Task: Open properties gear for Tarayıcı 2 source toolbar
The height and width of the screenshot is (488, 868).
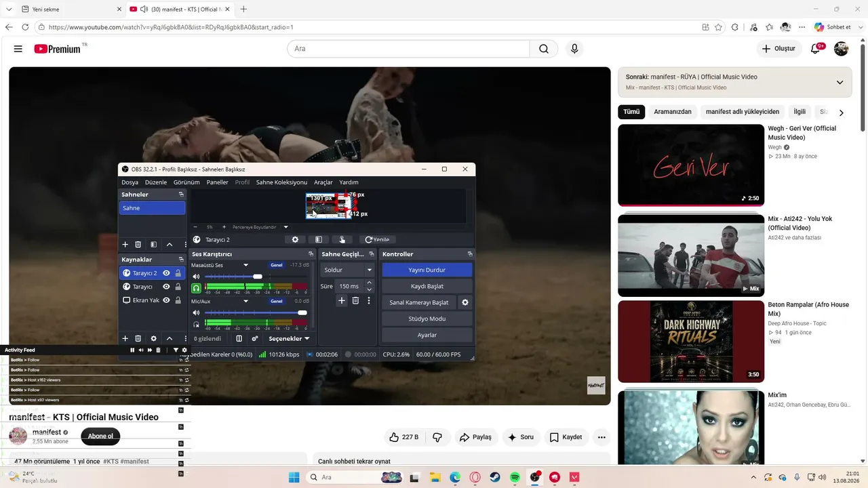Action: click(x=295, y=239)
